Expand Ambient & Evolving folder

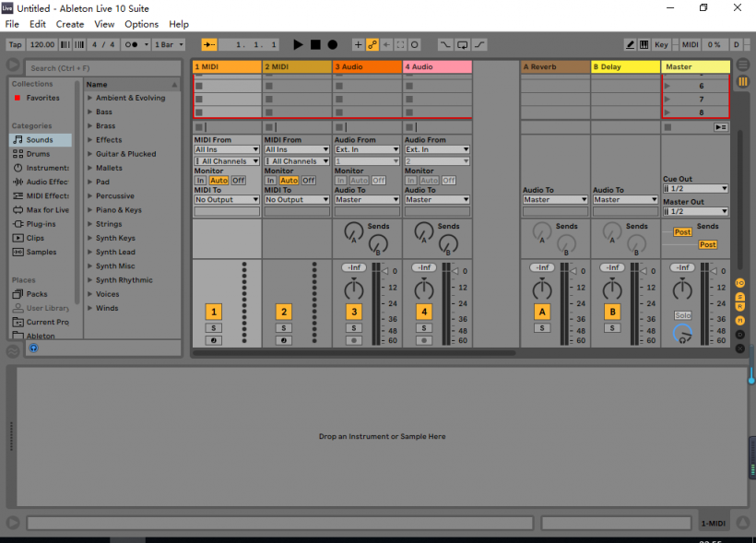tap(90, 98)
